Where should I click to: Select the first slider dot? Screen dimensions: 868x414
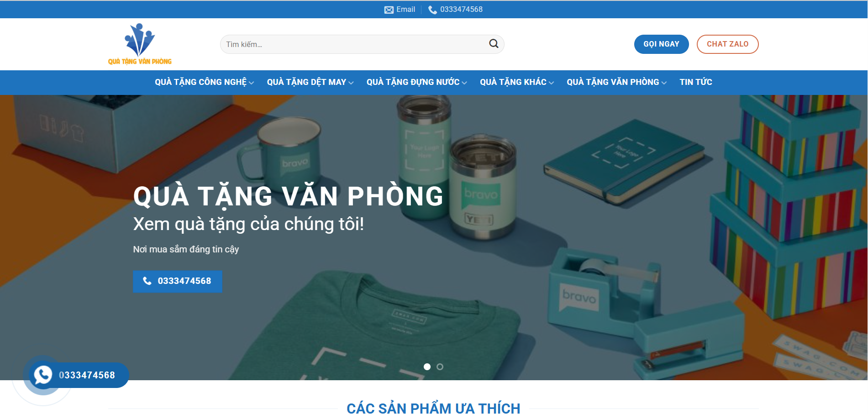tap(427, 367)
